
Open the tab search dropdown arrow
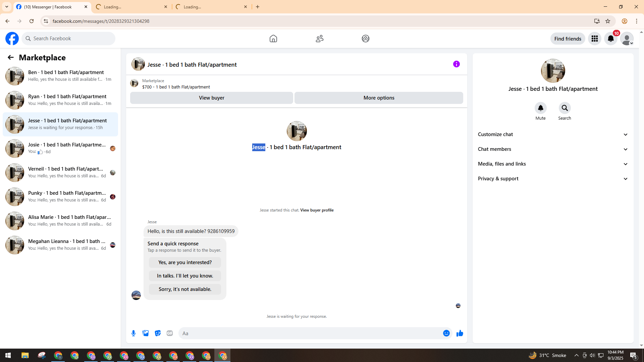coord(7,7)
